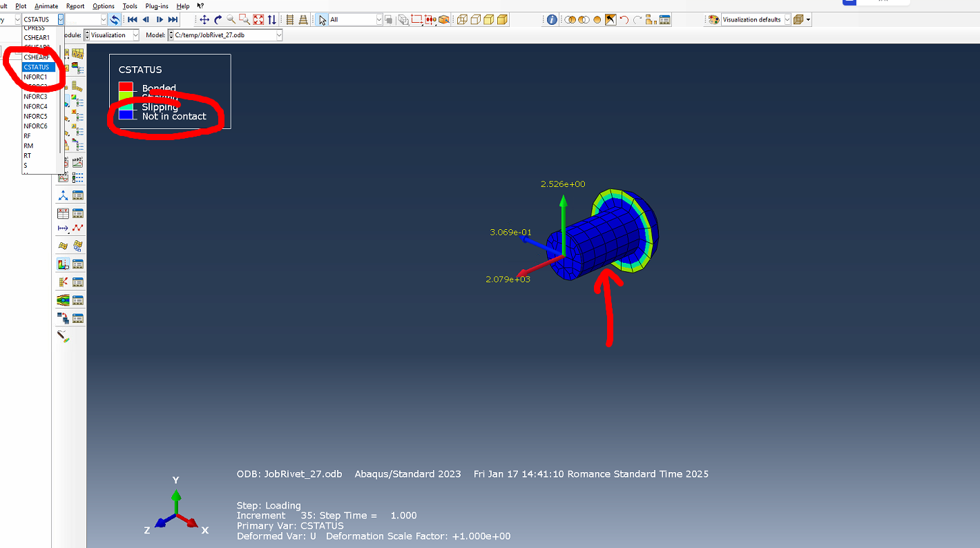980x548 pixels.
Task: Select NFORC5 in the variable list
Action: point(36,116)
